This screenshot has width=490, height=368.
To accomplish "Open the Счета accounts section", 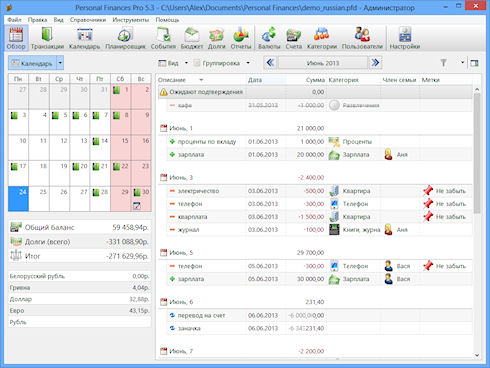I will point(293,38).
